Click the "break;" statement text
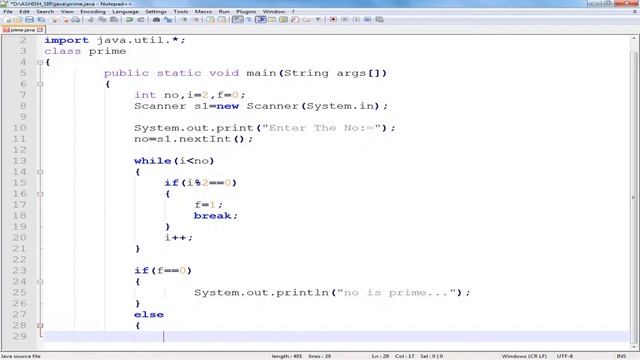 tap(216, 216)
